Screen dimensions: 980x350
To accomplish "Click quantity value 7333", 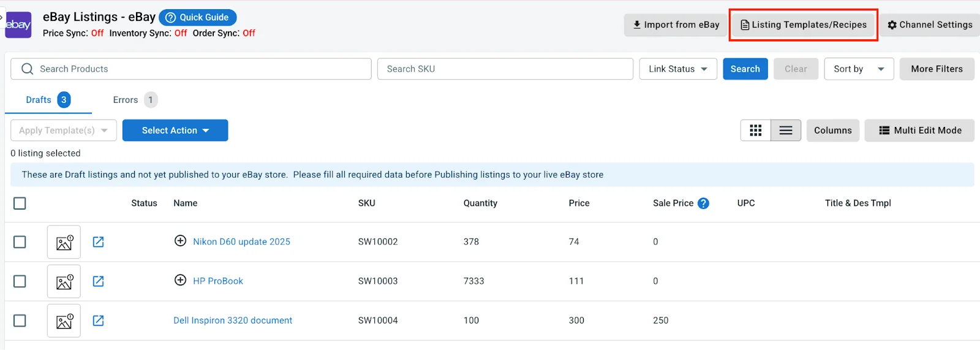I will (x=473, y=281).
